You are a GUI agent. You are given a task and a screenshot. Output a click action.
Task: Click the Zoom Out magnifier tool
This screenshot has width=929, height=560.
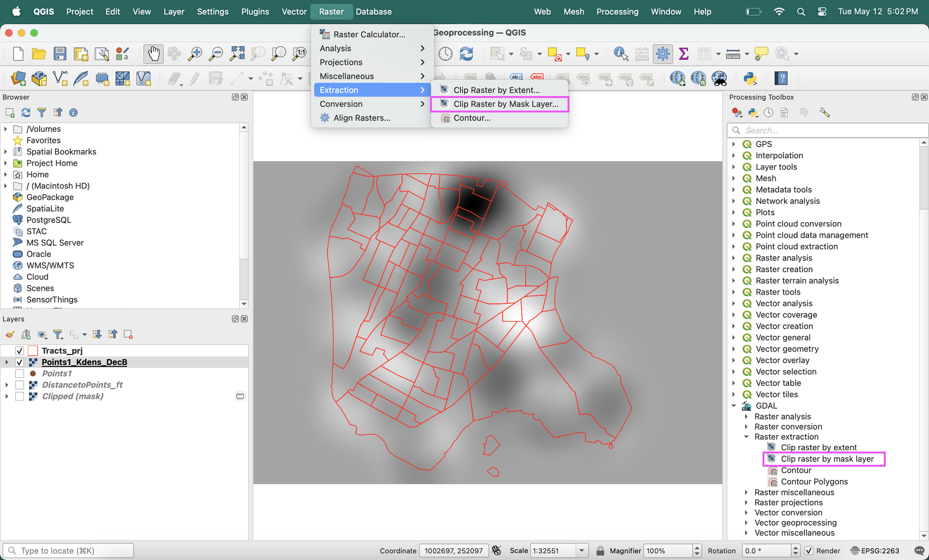pos(216,54)
